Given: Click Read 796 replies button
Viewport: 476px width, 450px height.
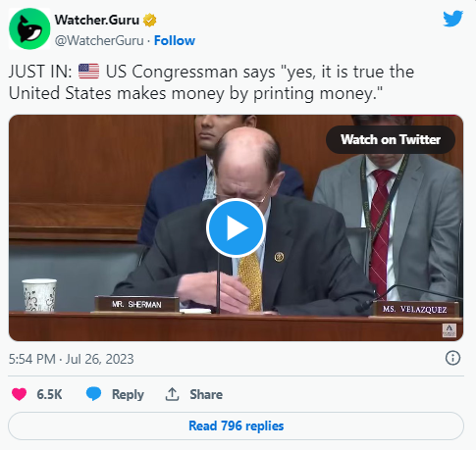Looking at the screenshot, I should click(x=236, y=425).
